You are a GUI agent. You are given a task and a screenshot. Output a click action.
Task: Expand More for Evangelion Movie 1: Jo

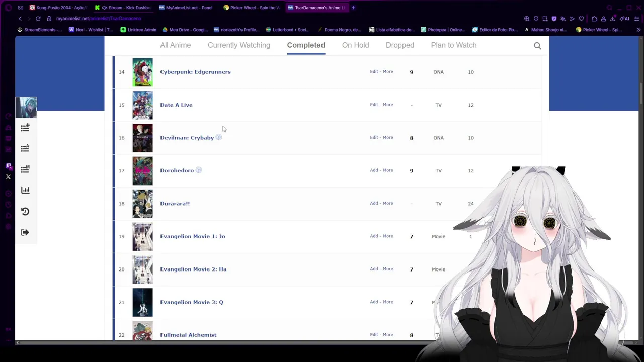[388, 236]
